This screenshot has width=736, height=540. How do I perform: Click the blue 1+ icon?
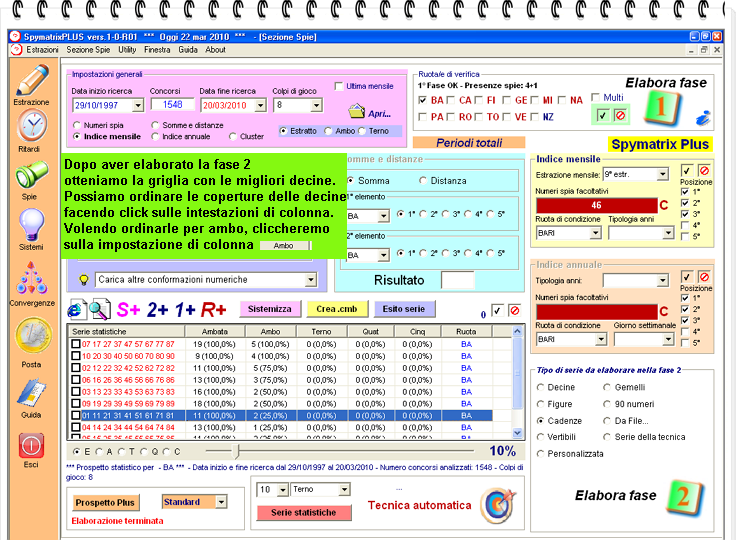[185, 309]
